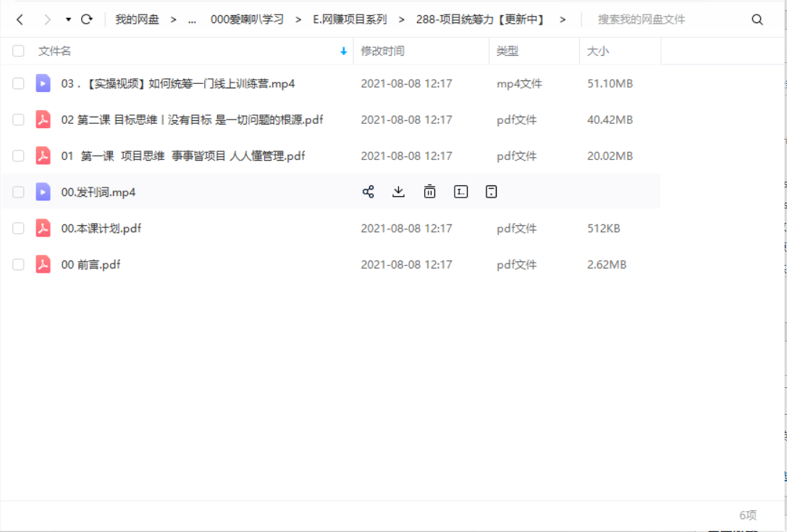Click the 20.02MB size value
Viewport: 787px width, 532px height.
(610, 156)
